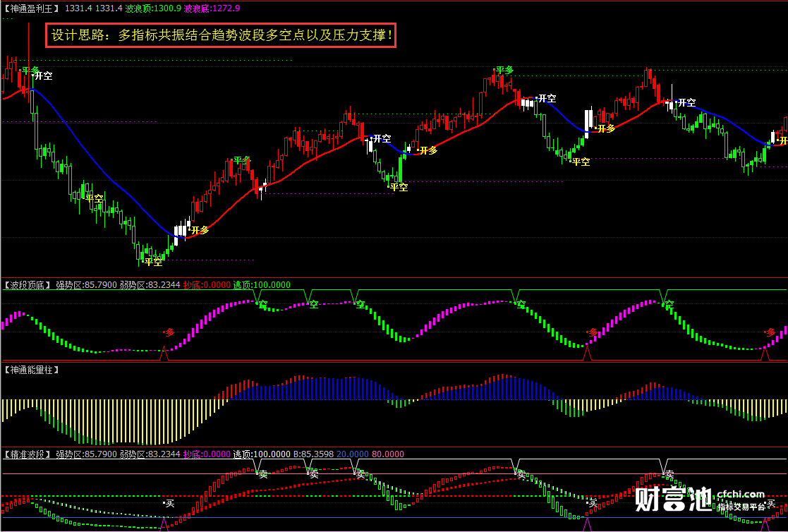Click 强势区:85.7900 in the 波段顶底 panel

[x=86, y=285]
